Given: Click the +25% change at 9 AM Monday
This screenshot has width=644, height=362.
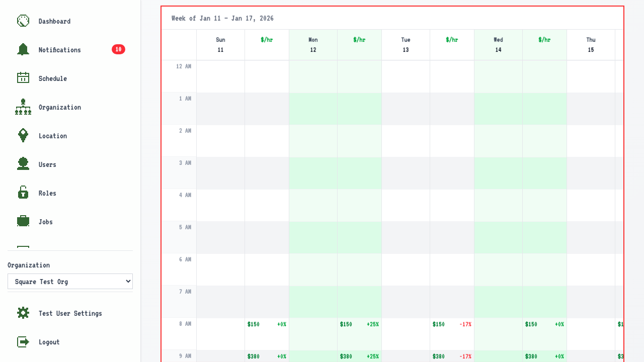Looking at the screenshot, I should [x=373, y=356].
